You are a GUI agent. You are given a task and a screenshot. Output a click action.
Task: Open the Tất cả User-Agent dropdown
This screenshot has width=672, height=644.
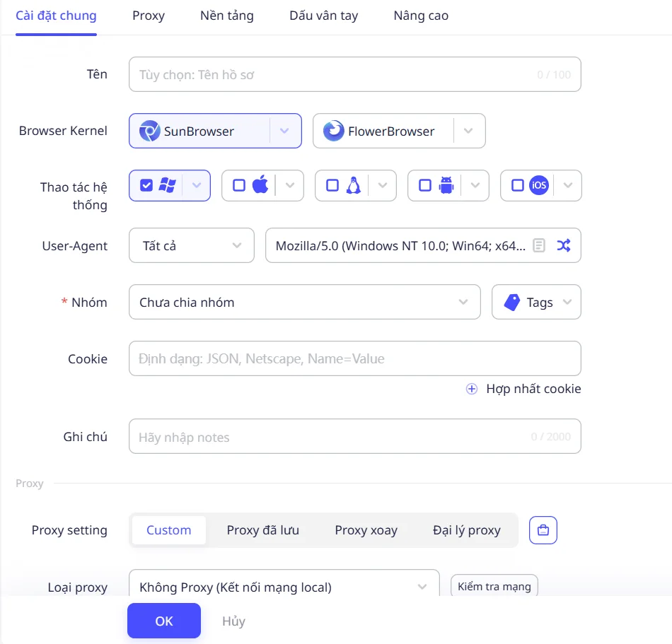tap(192, 245)
